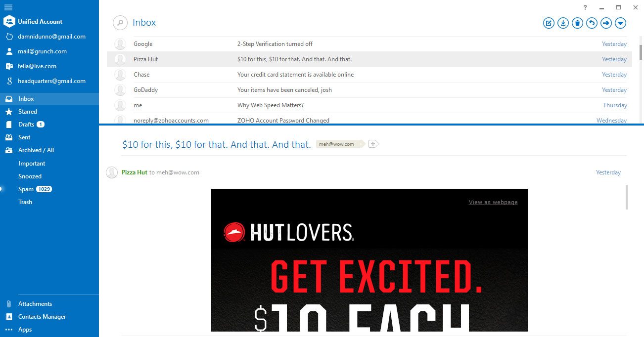Click the View as webpage link
644x337 pixels.
pos(493,202)
